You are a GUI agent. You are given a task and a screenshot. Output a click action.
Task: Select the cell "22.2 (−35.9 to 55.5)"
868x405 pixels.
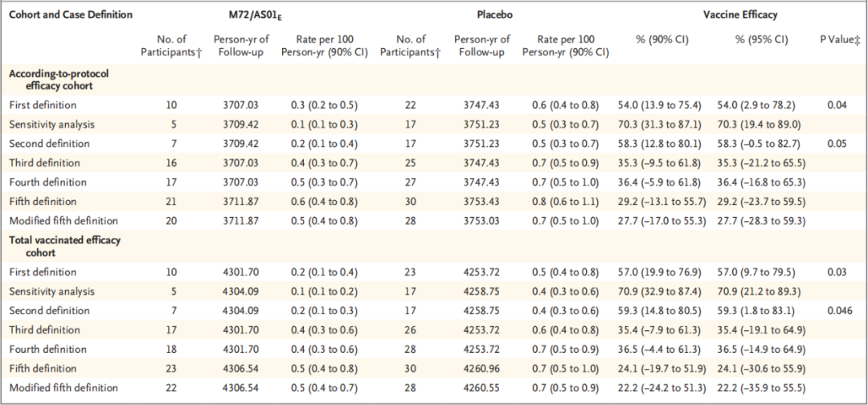pos(760,388)
